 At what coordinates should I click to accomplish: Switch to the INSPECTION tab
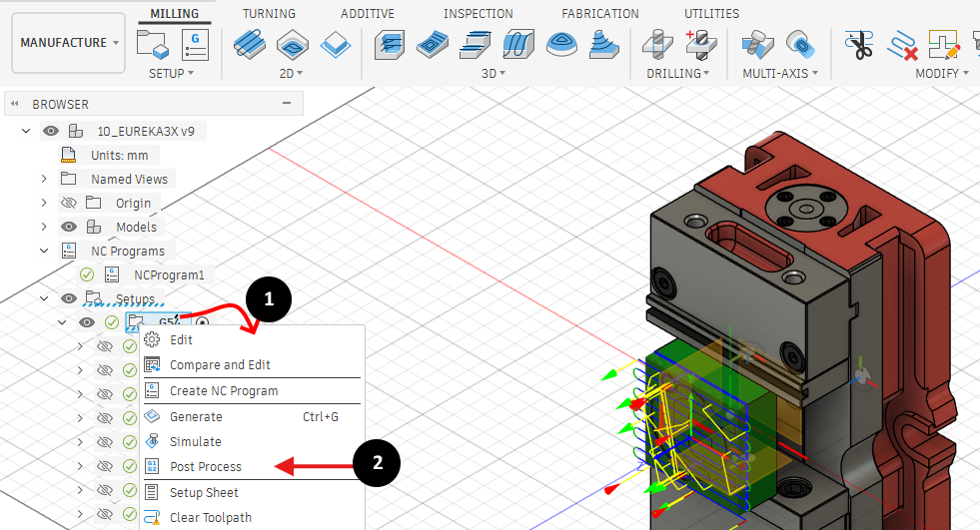point(479,13)
